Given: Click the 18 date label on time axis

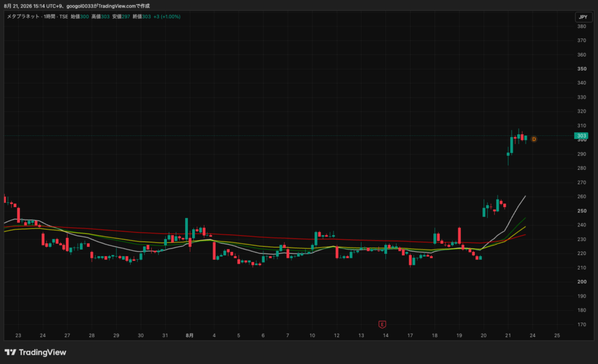Looking at the screenshot, I should 434,335.
